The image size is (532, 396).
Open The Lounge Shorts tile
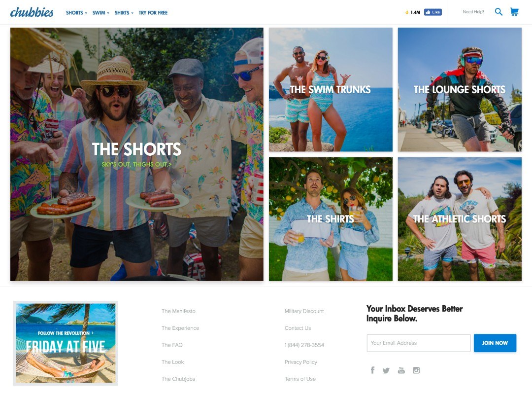(460, 90)
